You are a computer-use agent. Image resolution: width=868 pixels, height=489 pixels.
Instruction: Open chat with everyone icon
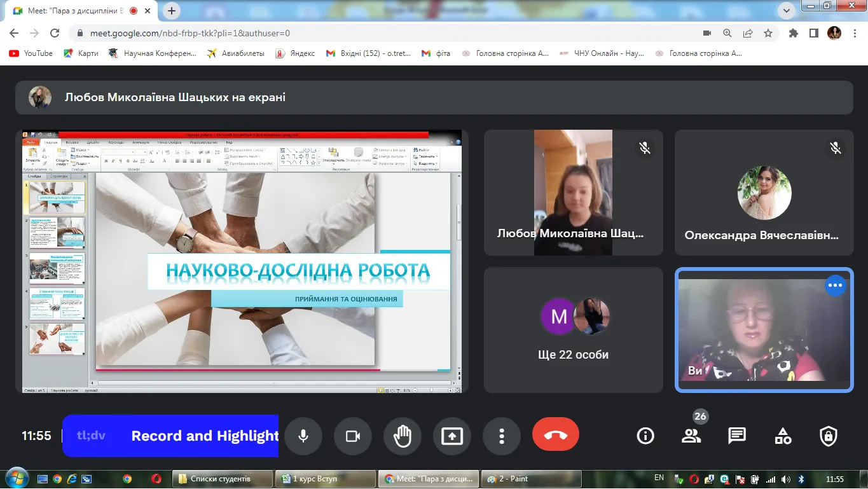pyautogui.click(x=737, y=436)
